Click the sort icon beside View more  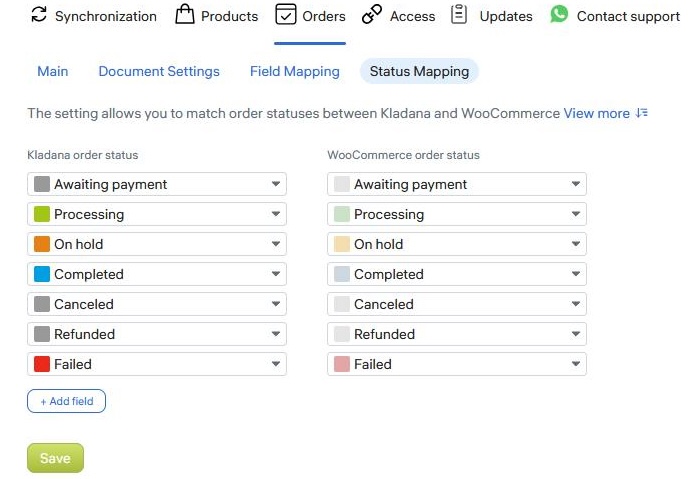[642, 113]
